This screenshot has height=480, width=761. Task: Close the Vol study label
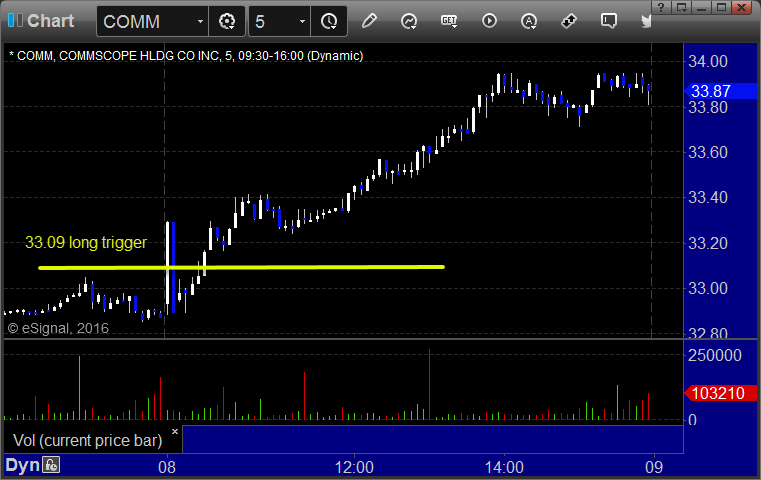tap(175, 431)
